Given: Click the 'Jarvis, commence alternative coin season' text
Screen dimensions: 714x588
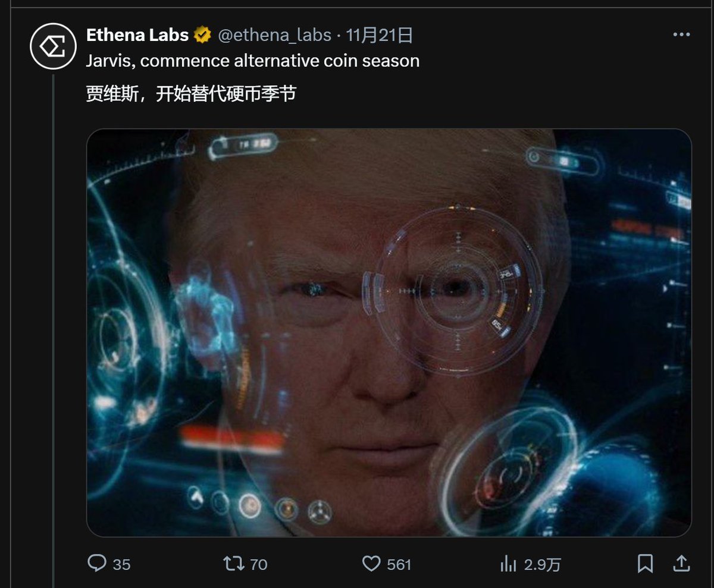Looking at the screenshot, I should point(253,61).
